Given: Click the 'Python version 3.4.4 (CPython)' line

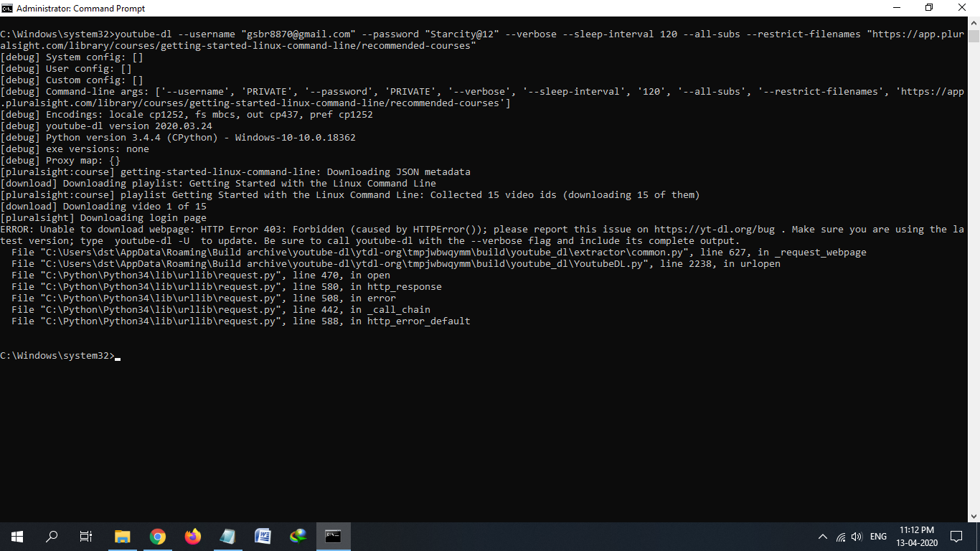Looking at the screenshot, I should pos(178,138).
